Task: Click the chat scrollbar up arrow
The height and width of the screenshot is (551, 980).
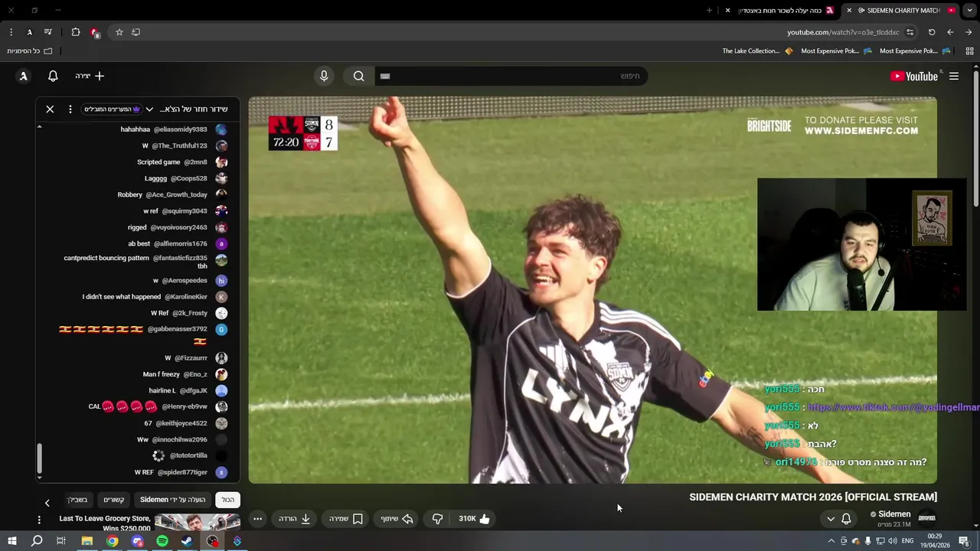Action: (x=39, y=127)
